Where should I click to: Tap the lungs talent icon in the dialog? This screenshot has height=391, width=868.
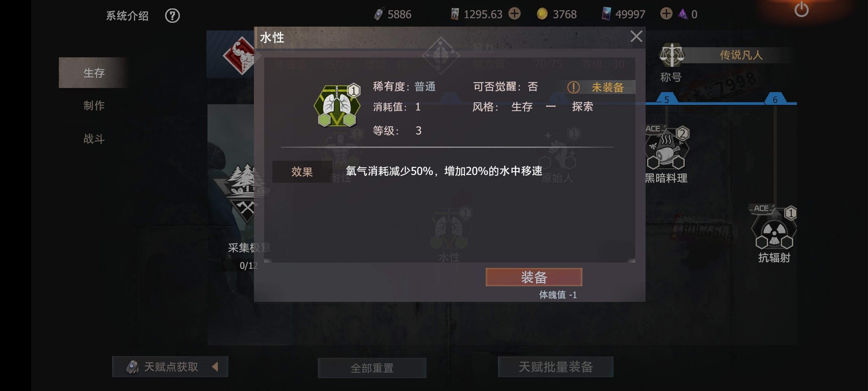[x=337, y=105]
